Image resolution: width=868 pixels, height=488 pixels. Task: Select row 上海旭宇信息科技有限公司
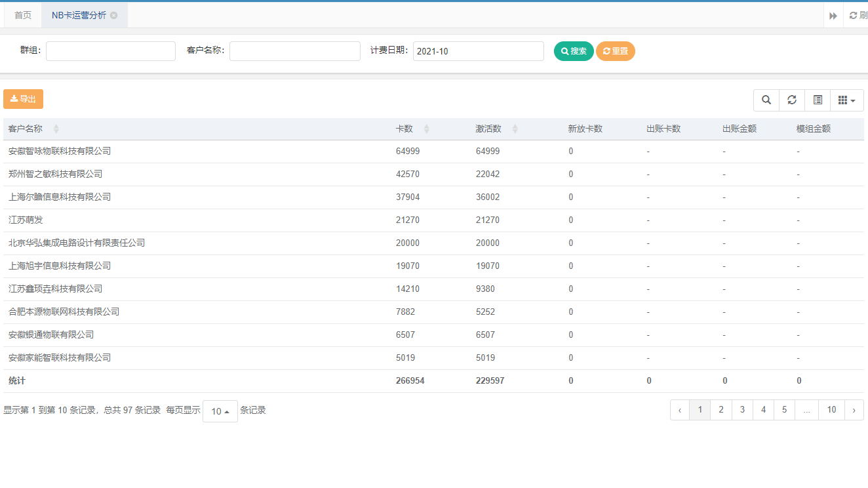point(433,266)
